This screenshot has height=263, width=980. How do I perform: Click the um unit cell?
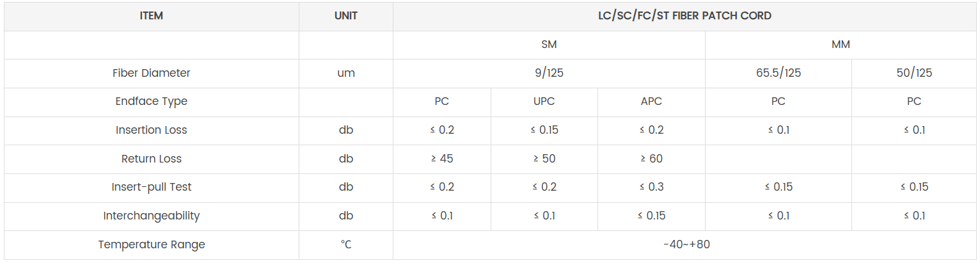click(x=346, y=73)
